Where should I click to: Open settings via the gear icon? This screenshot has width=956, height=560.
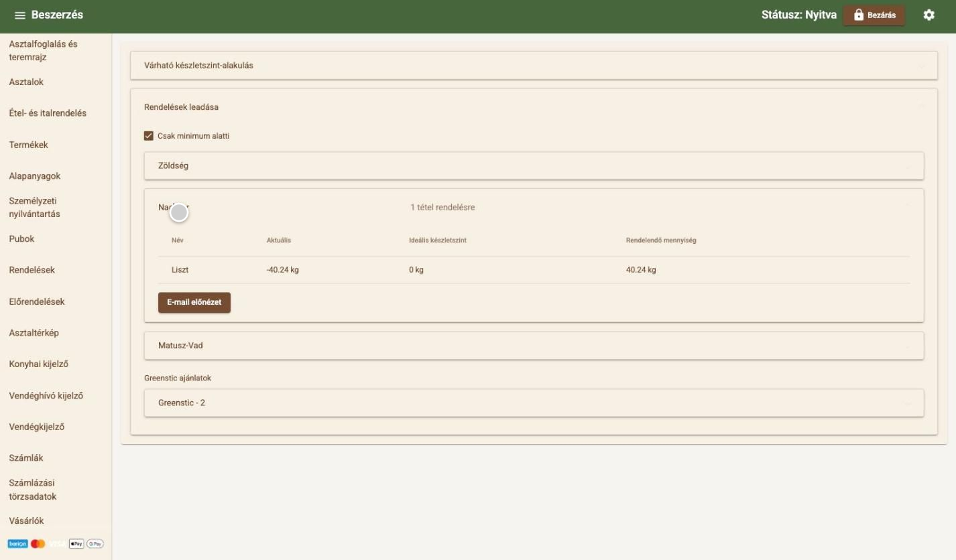coord(929,15)
